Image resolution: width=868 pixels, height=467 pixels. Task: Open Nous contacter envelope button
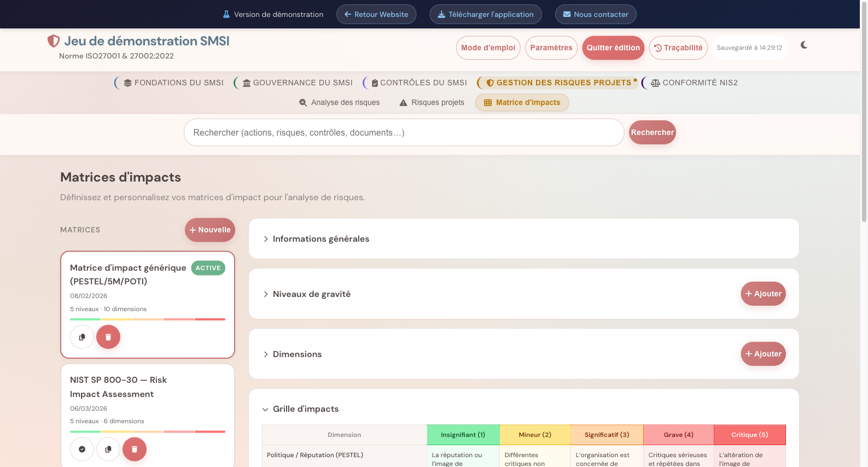coord(595,15)
